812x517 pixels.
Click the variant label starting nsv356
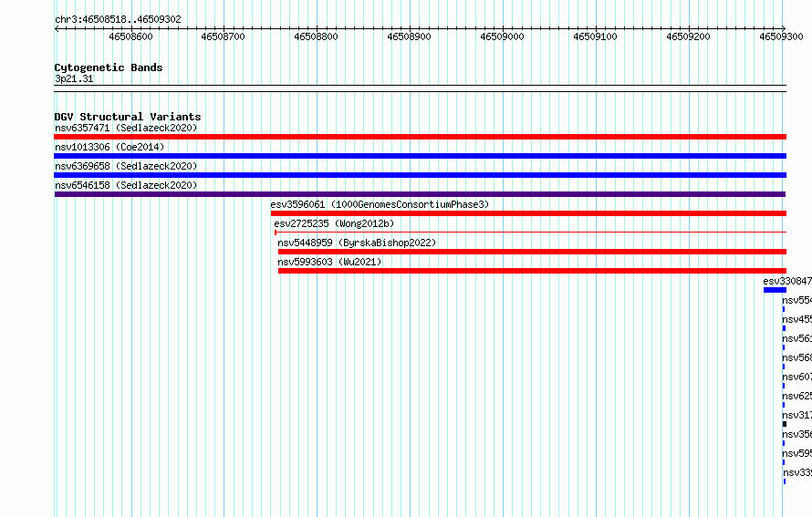point(797,434)
